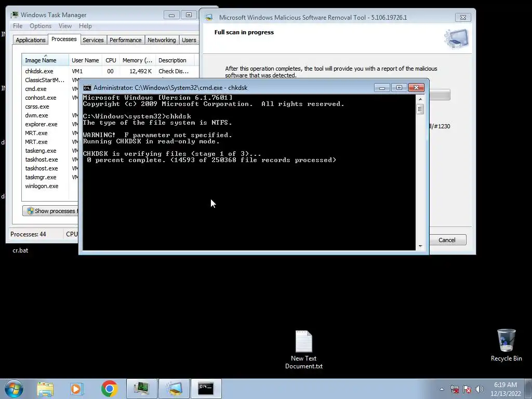The width and height of the screenshot is (532, 399).
Task: Select cmd.exe process row
Action: (50, 89)
